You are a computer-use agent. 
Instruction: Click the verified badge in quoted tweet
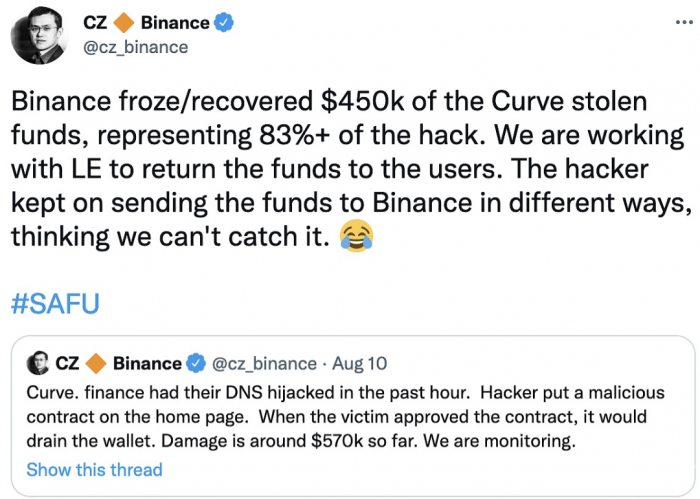[x=196, y=363]
